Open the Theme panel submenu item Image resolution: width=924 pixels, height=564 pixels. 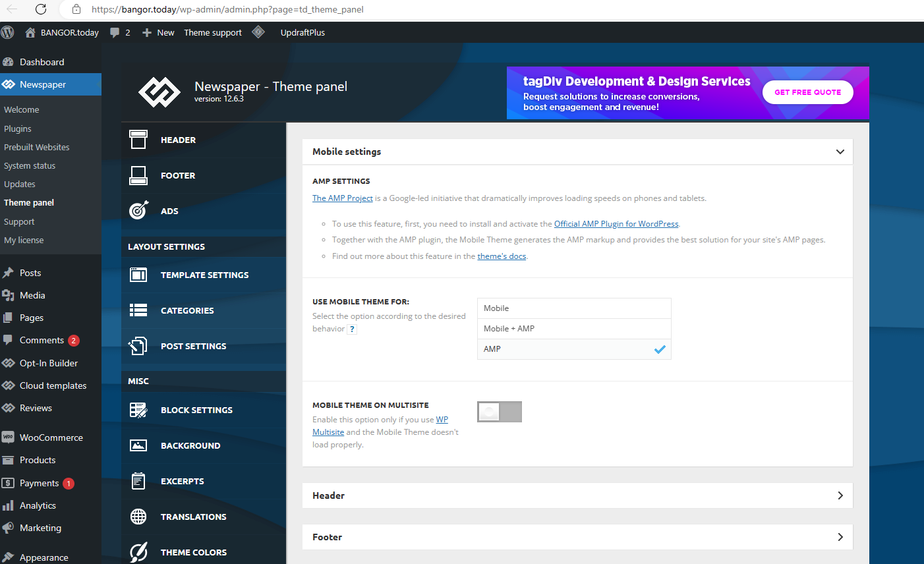click(29, 203)
